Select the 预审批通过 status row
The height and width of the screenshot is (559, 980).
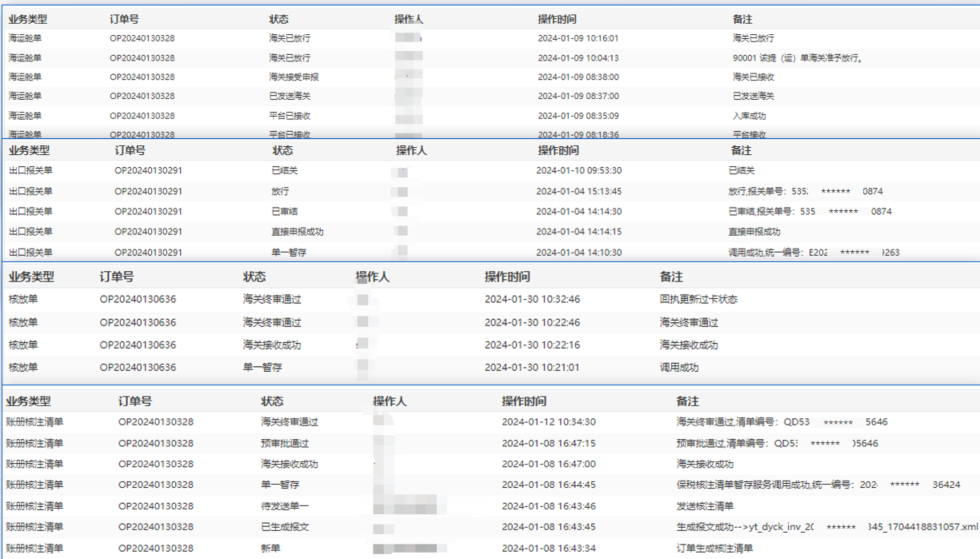pos(284,443)
